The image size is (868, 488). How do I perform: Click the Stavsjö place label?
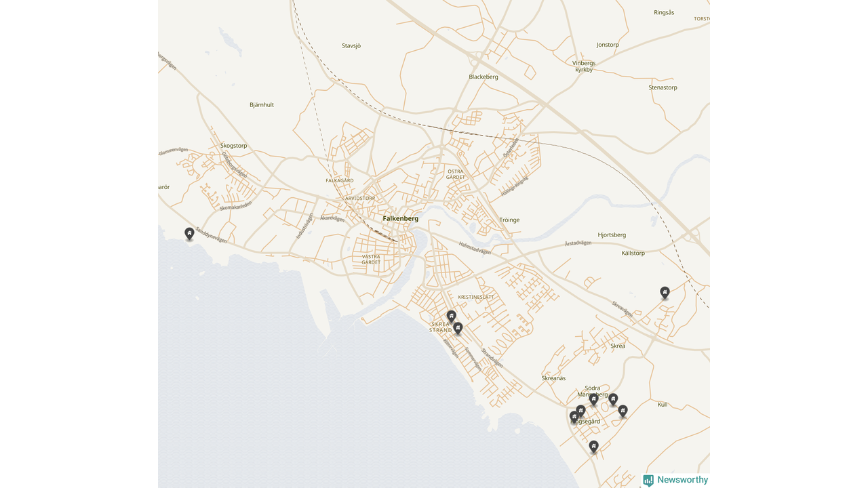point(351,46)
